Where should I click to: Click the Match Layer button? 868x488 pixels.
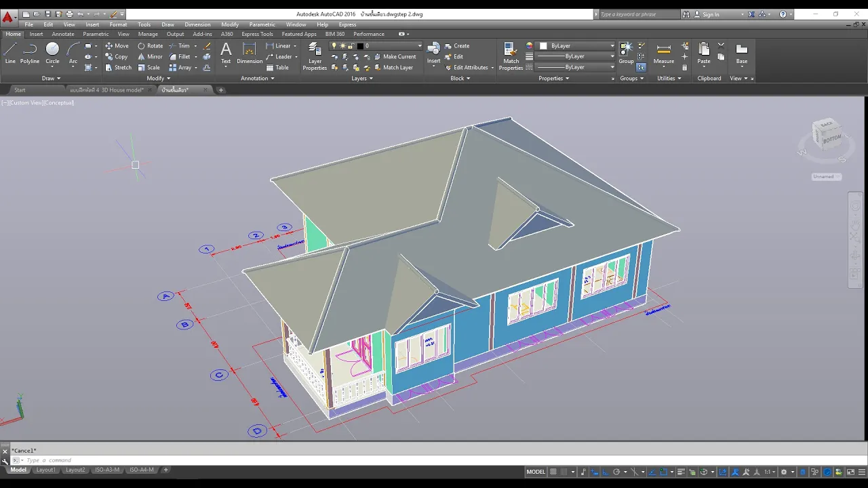coord(393,68)
